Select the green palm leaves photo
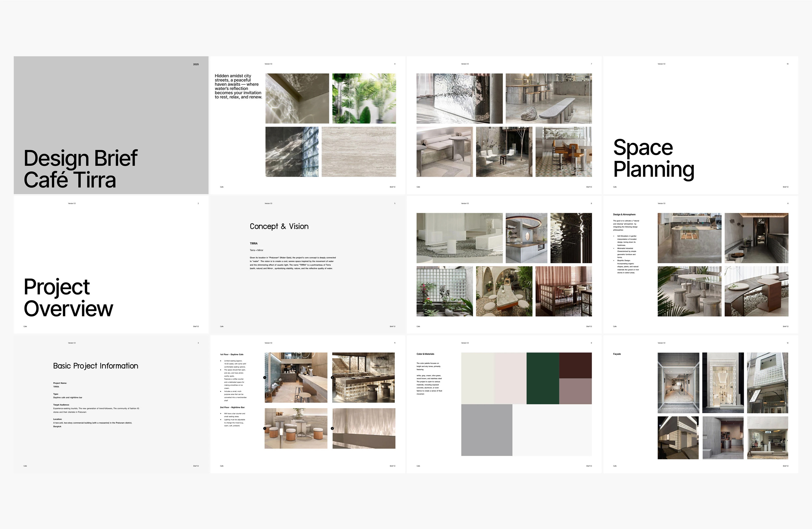The width and height of the screenshot is (812, 529). [364, 98]
